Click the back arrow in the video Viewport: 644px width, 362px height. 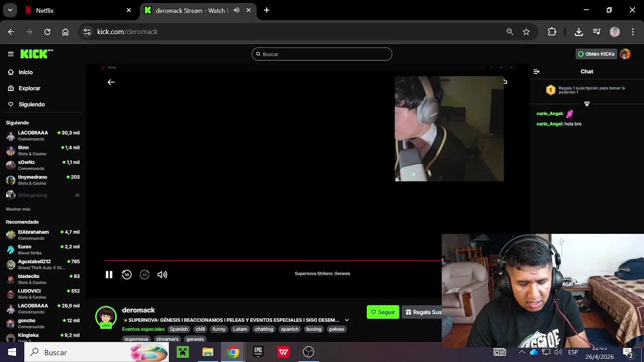111,82
